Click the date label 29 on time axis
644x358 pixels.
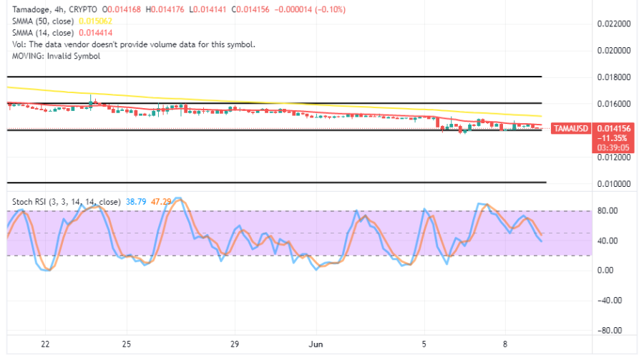pos(235,344)
